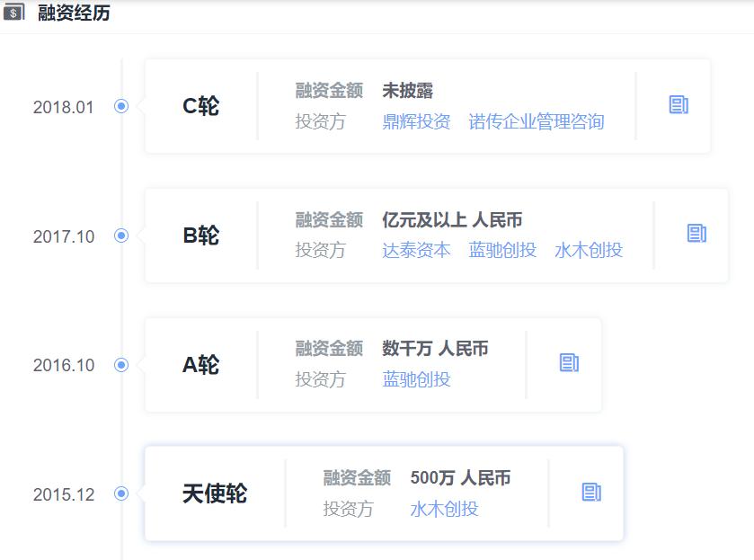Click investor link 鼎辉投资
The image size is (754, 560).
point(416,121)
